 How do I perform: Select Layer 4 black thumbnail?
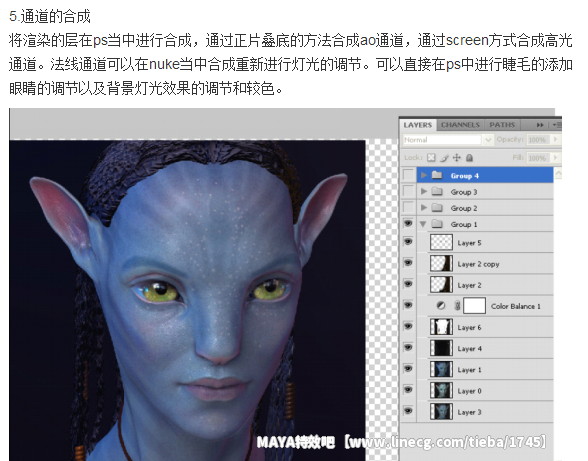pyautogui.click(x=441, y=348)
